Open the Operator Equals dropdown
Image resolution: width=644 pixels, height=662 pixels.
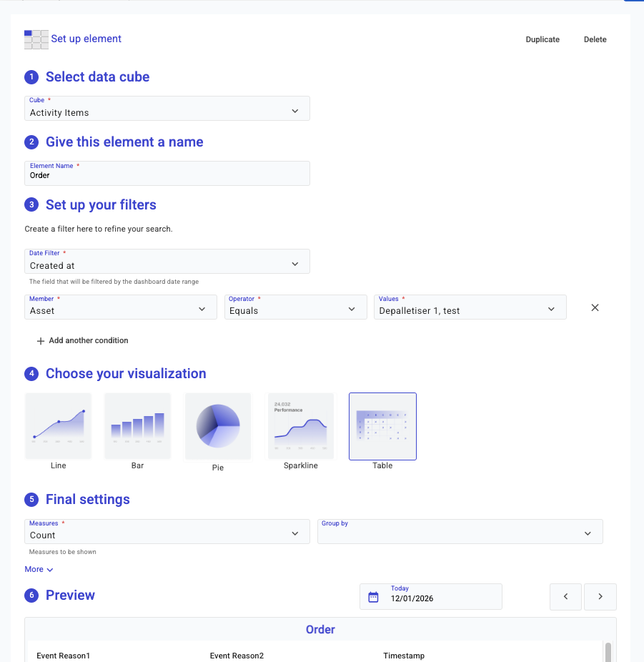[x=292, y=307]
